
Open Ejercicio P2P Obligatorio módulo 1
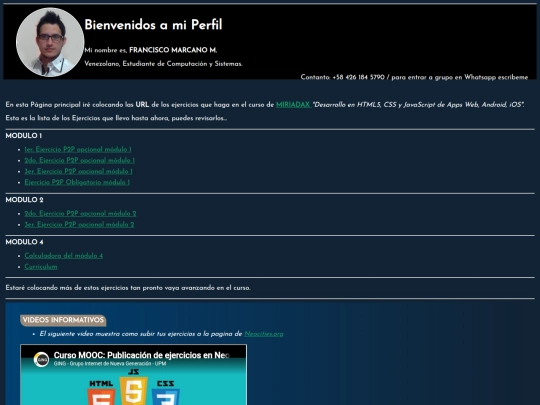click(x=77, y=183)
